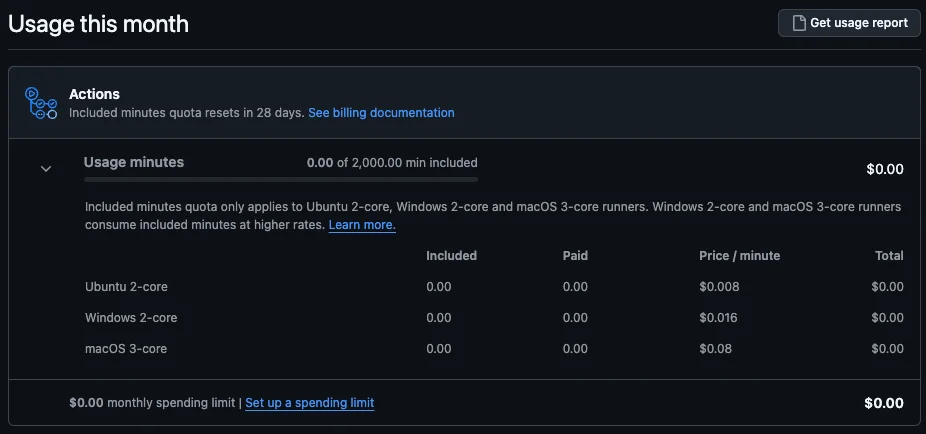Open Set up a spending limit
The image size is (926, 434).
(309, 403)
